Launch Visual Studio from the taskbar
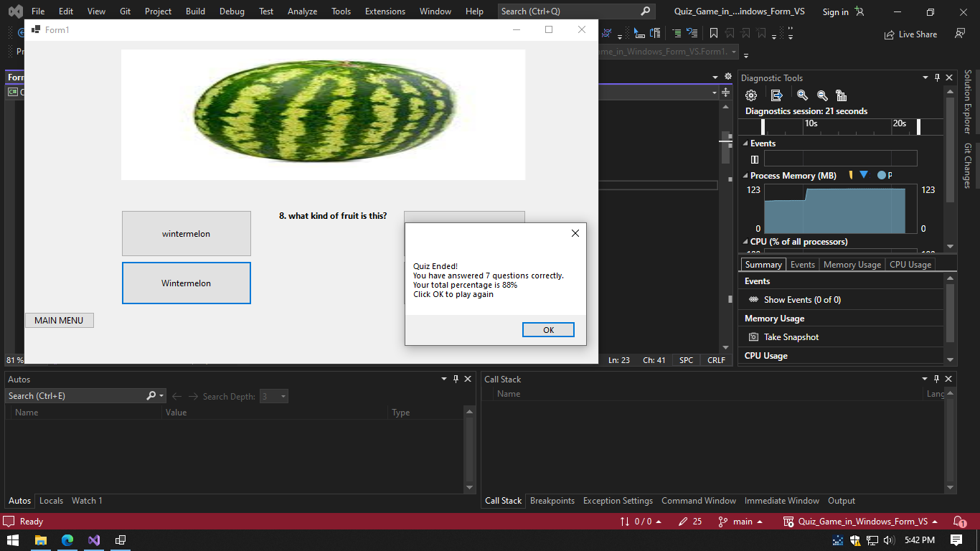 point(94,540)
